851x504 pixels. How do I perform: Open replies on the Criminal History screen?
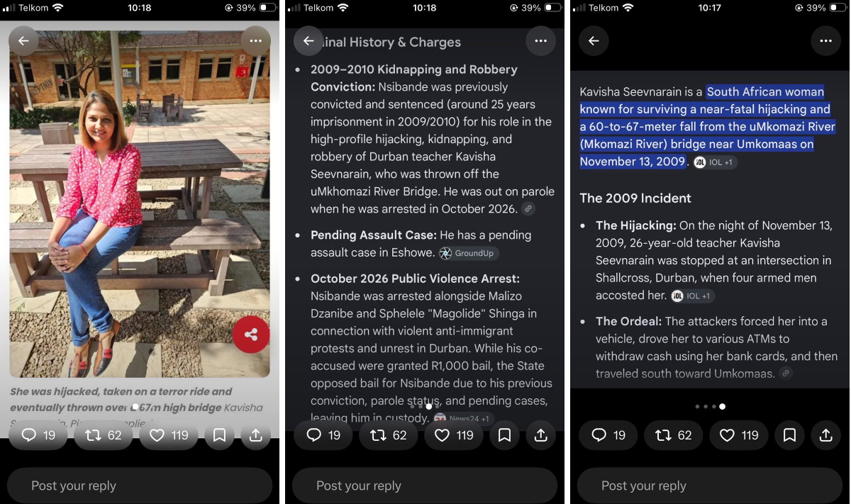tap(323, 435)
